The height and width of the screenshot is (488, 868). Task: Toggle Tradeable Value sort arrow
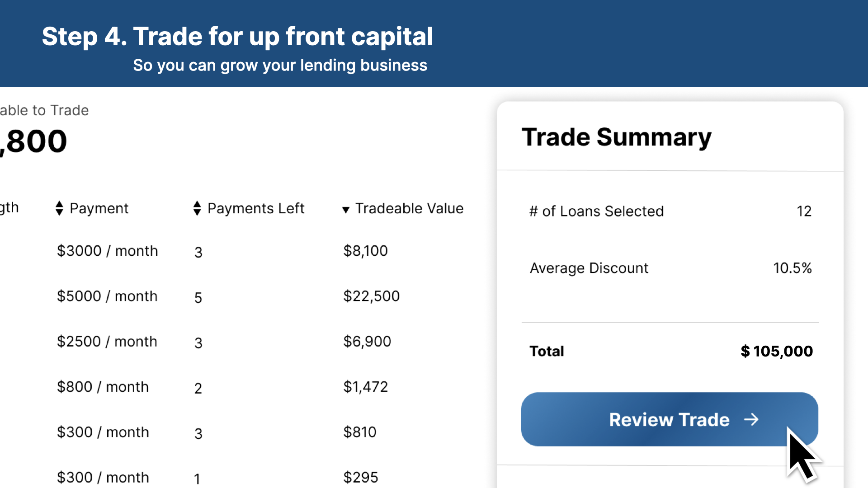(x=346, y=210)
